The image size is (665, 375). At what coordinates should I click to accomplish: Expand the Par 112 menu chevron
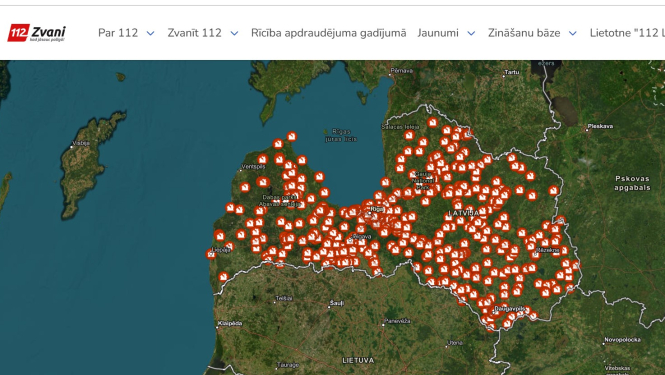151,33
